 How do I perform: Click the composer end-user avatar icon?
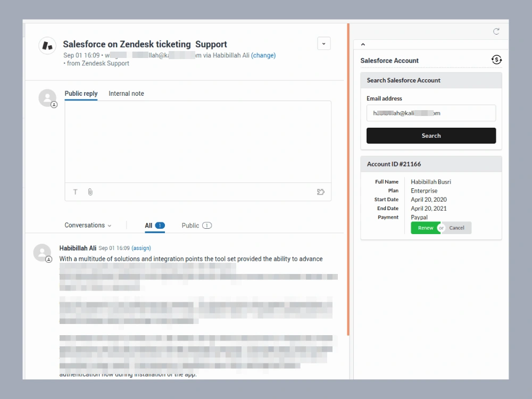coord(47,97)
